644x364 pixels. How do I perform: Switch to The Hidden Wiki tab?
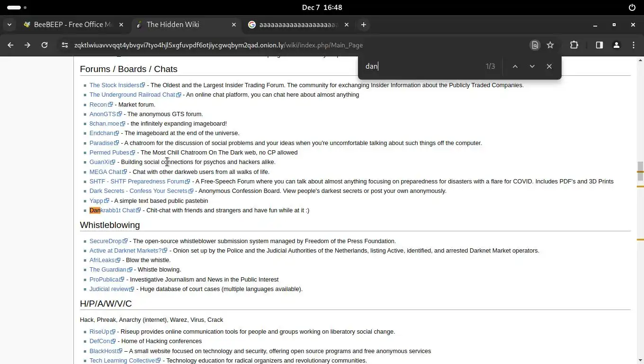(x=186, y=25)
